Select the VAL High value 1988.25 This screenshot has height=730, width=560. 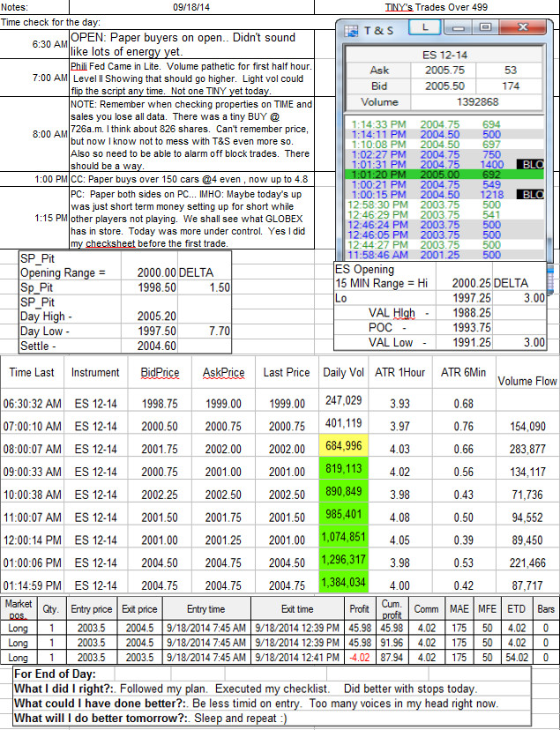(x=464, y=313)
